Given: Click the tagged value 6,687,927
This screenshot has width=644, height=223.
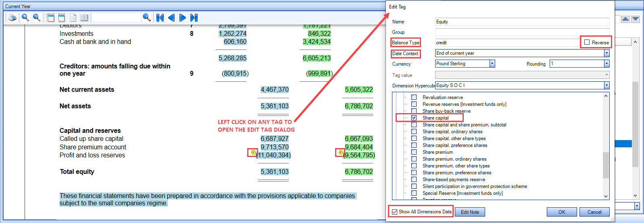Looking at the screenshot, I should point(275,138).
